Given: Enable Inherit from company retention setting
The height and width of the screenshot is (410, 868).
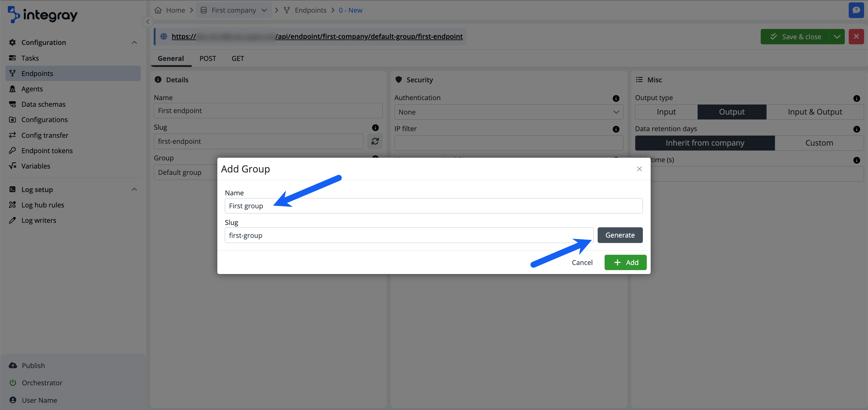Looking at the screenshot, I should [705, 143].
